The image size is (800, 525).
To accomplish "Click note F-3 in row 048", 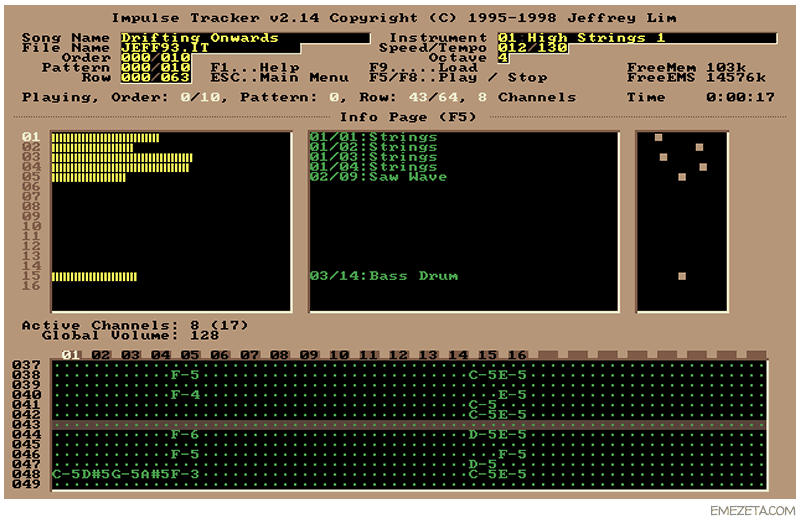I will pos(185,474).
